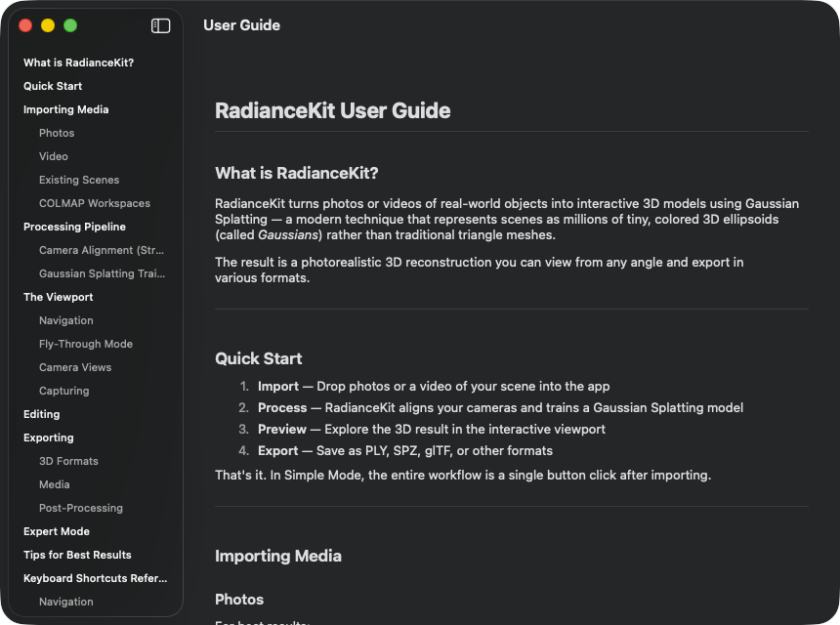
Task: Click paragraph starting 'The result is a photorealistic'
Action: tap(479, 270)
